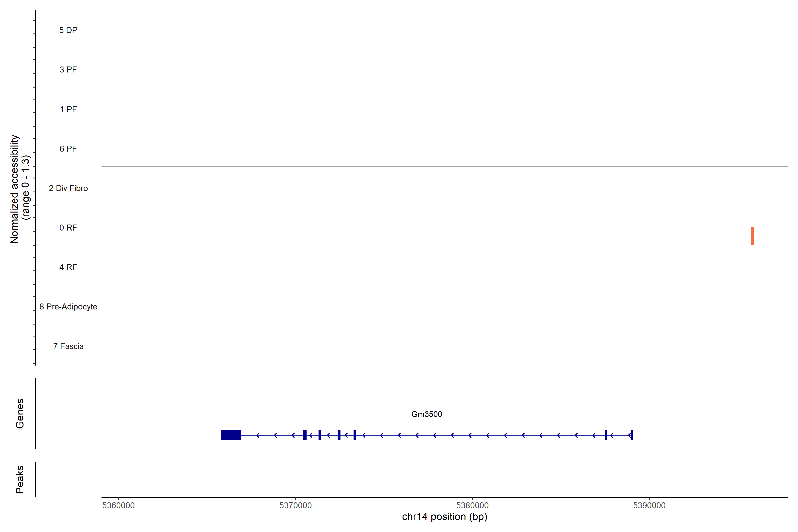This screenshot has height=532, width=798.
Task: Click the chr14 position (bp) axis title
Action: pyautogui.click(x=444, y=517)
